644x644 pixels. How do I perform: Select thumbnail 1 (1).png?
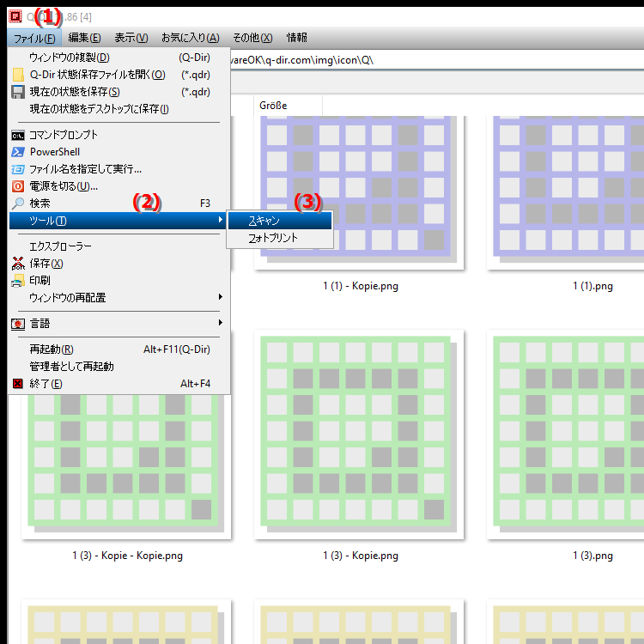tap(565, 192)
